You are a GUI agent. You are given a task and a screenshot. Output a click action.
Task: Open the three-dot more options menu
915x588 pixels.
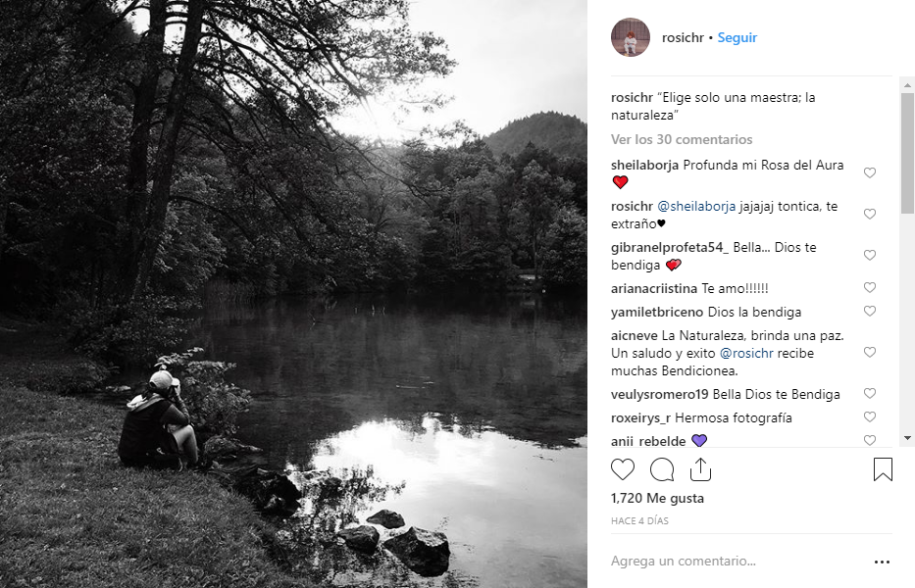tap(882, 563)
